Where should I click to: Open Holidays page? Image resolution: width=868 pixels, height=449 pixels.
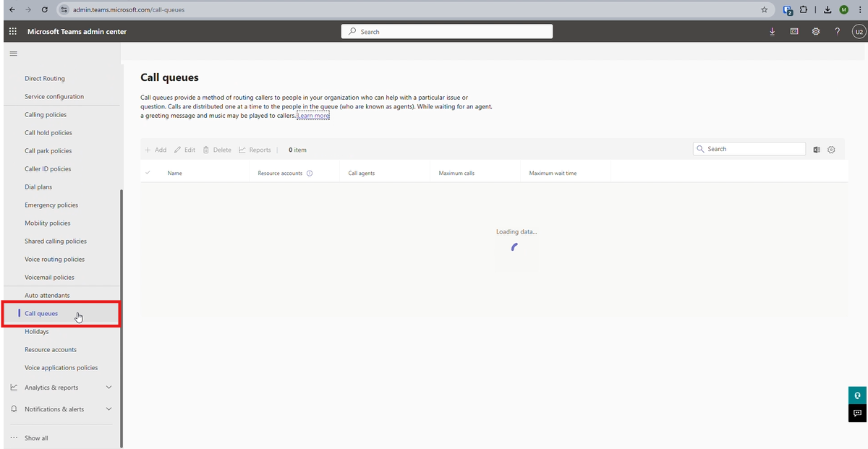coord(37,332)
